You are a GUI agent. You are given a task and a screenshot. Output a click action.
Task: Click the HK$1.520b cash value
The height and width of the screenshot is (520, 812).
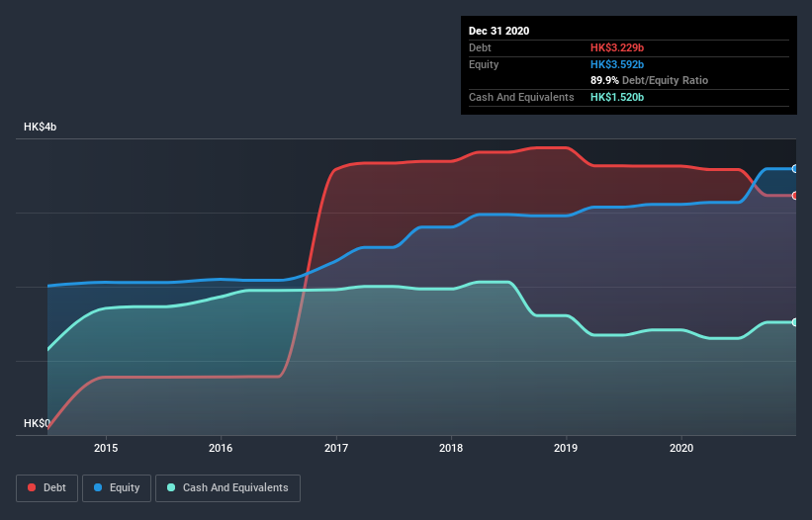point(617,97)
